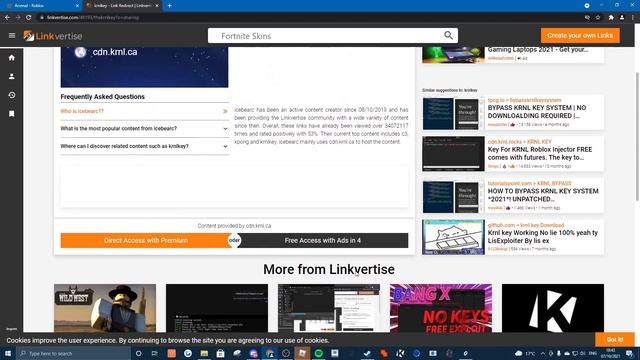The height and width of the screenshot is (360, 640).
Task: Select the Krnlkey Linkvertise tab
Action: (x=122, y=6)
